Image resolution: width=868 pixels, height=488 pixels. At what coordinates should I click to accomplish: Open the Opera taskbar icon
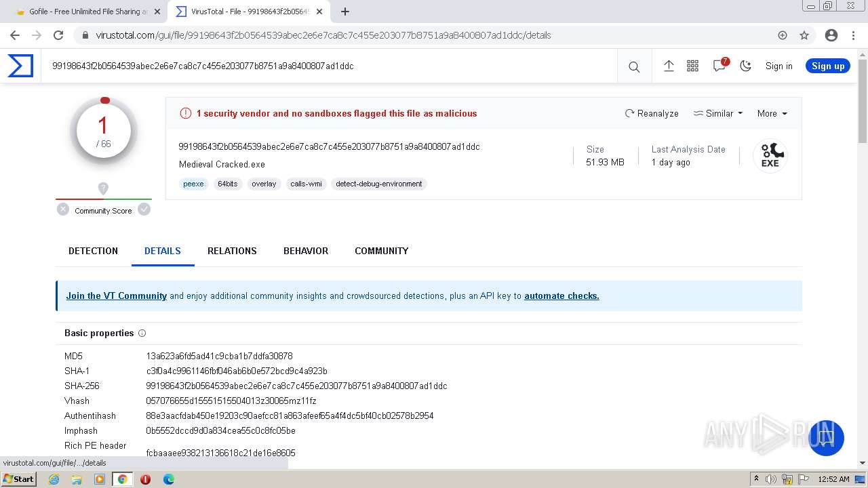pos(145,479)
